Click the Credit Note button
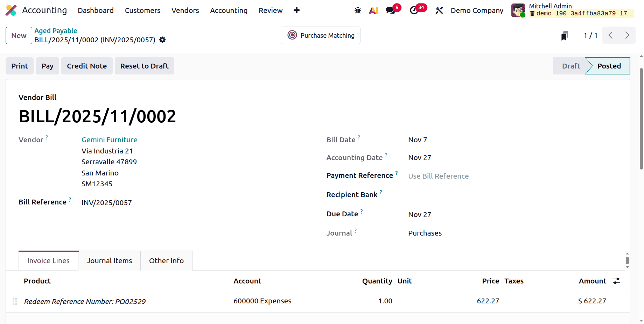The image size is (644, 324). coord(87,66)
